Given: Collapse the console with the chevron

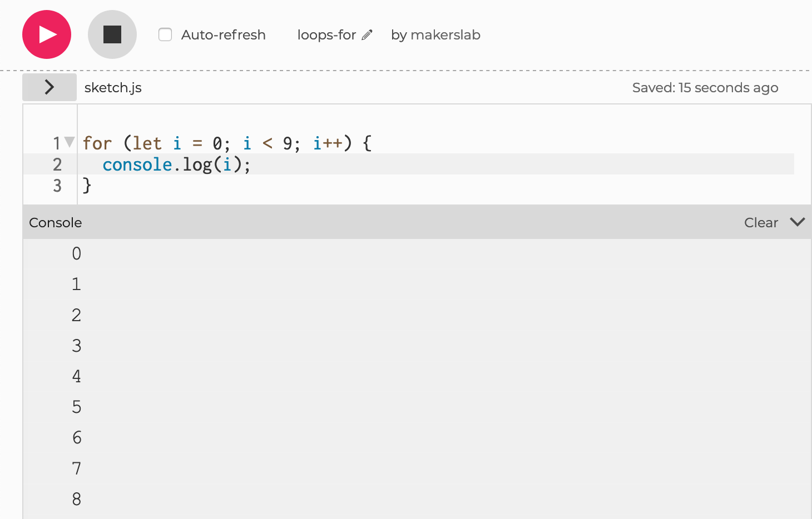Looking at the screenshot, I should point(797,222).
